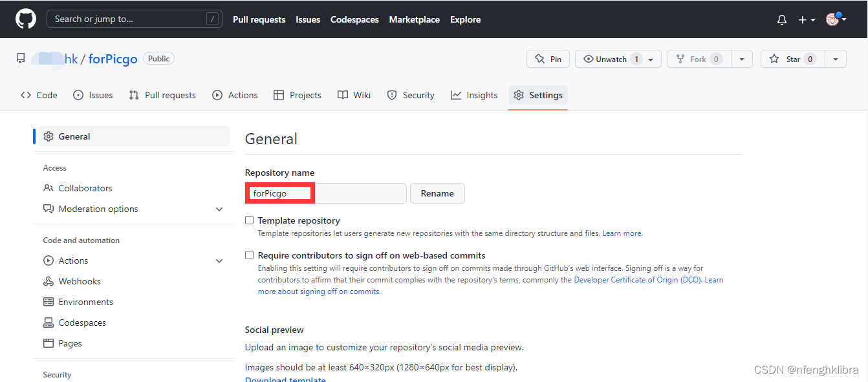This screenshot has height=382, width=868.
Task: Open Learn more link for template repositories
Action: coord(622,233)
